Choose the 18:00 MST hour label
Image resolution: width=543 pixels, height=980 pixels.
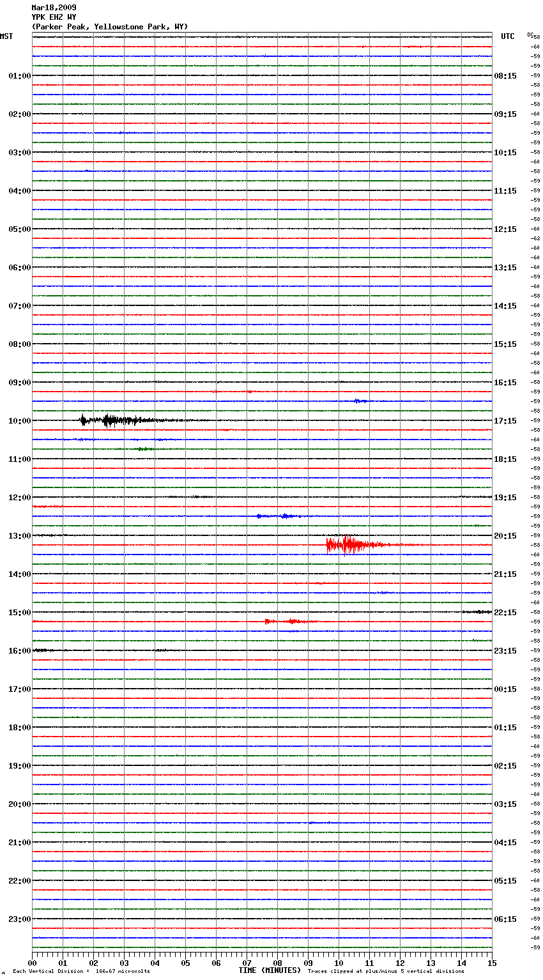coord(19,728)
